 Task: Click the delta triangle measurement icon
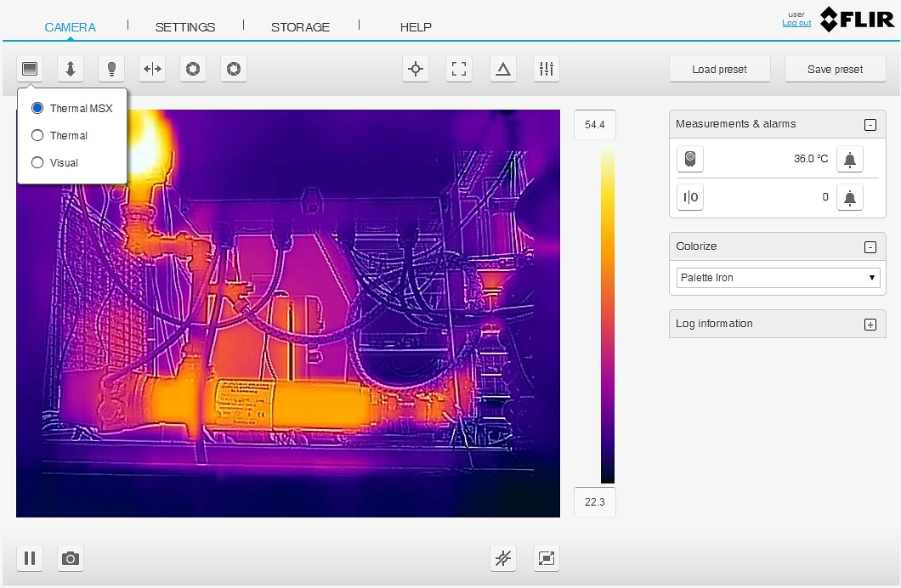pyautogui.click(x=503, y=70)
